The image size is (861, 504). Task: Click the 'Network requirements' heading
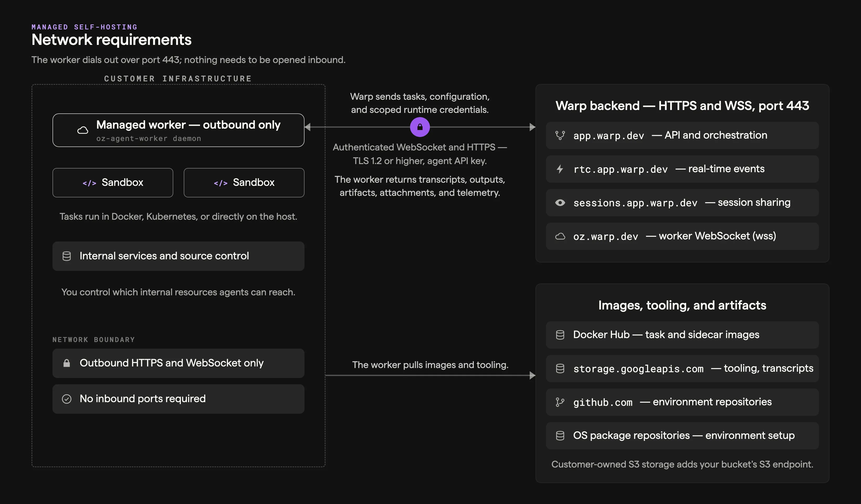[x=111, y=40]
